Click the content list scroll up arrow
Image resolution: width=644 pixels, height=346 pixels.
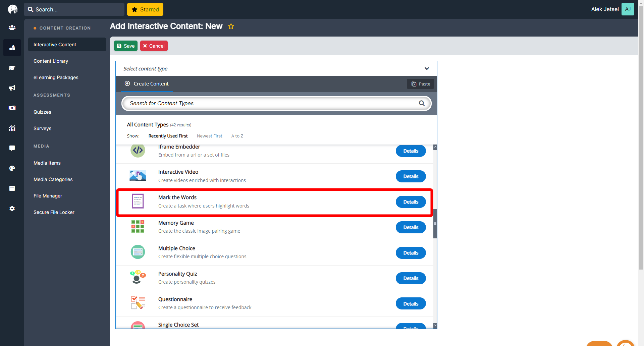435,147
